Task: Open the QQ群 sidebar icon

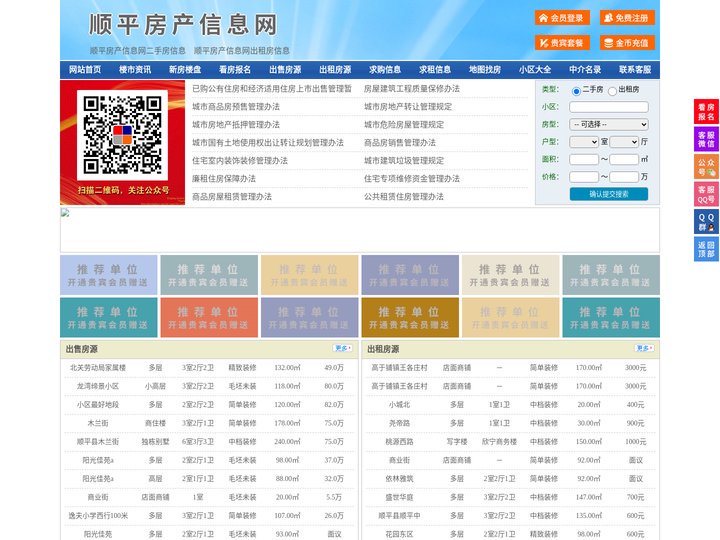Action: (x=706, y=222)
